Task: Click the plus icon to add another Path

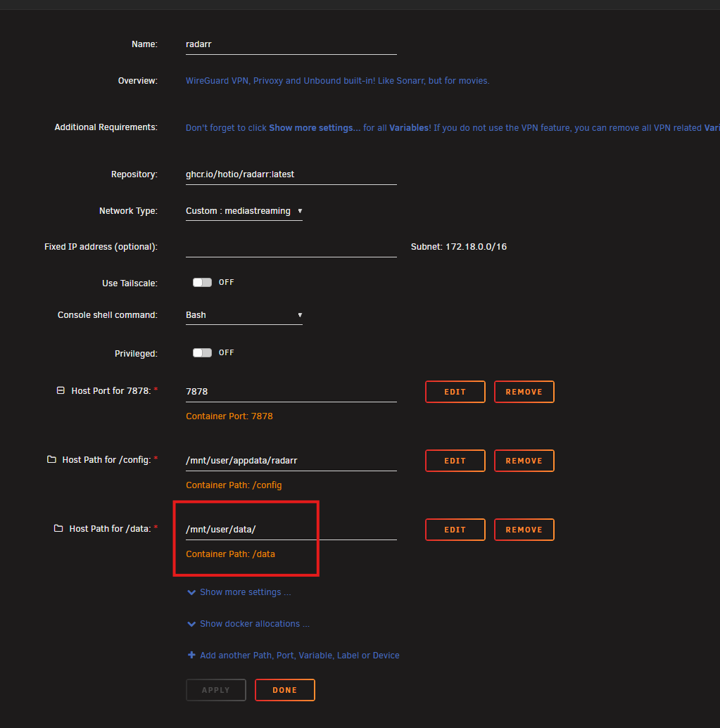Action: pyautogui.click(x=191, y=655)
